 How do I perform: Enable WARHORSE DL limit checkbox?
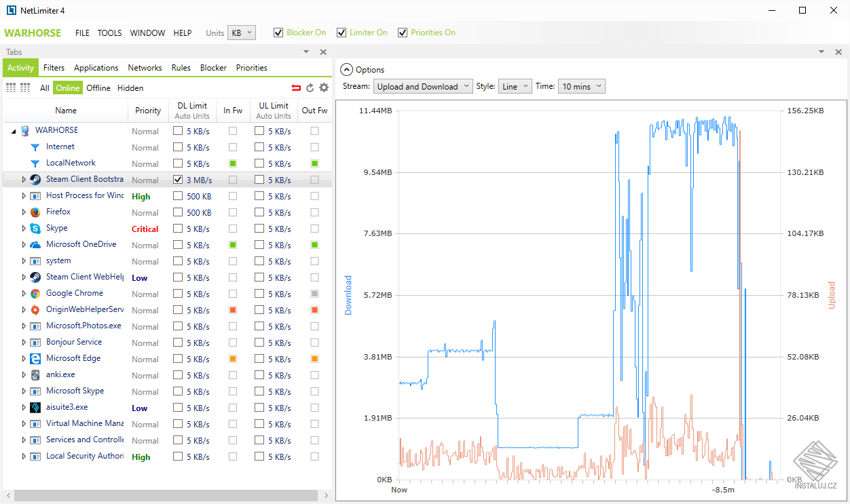178,131
